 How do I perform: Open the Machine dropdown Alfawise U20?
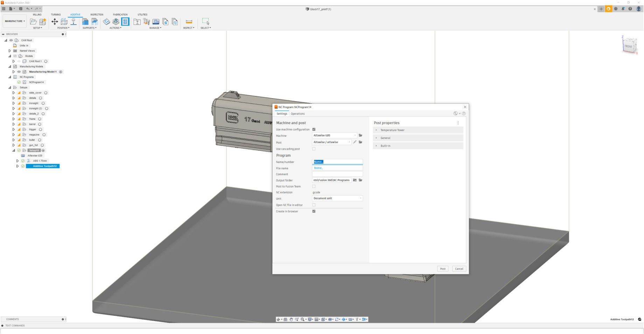[x=335, y=135]
